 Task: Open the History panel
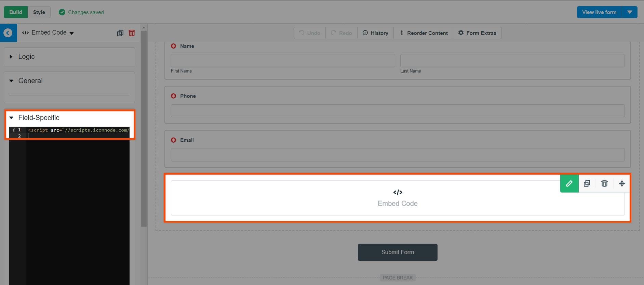click(x=375, y=33)
